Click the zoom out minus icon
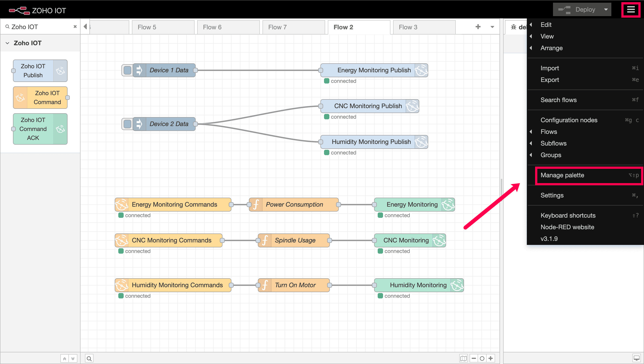Screen dimensions: 644x364 coord(474,358)
